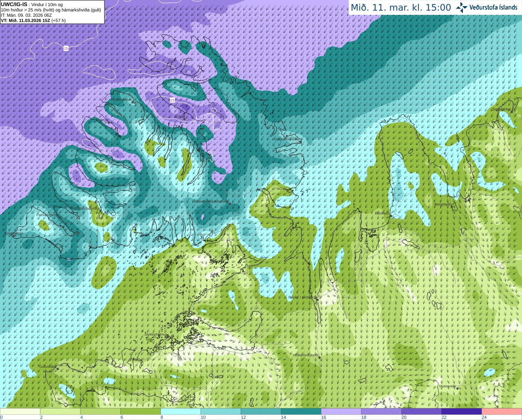Click the 12–14 m/s teal legend swatch

coord(261,411)
